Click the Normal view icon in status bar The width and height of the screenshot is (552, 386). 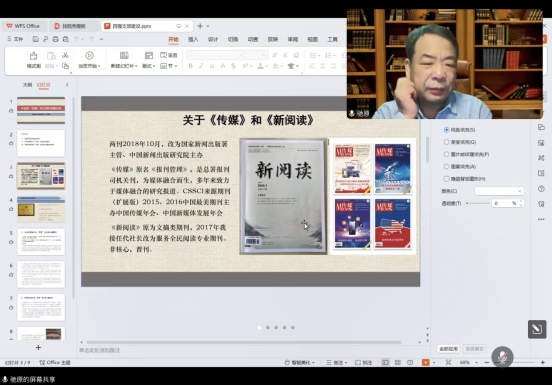tap(385, 362)
